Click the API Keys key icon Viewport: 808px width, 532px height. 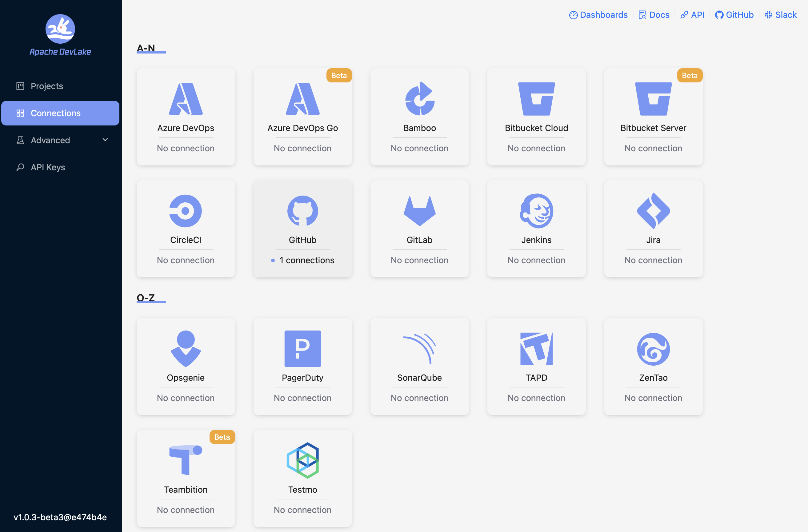coord(20,167)
